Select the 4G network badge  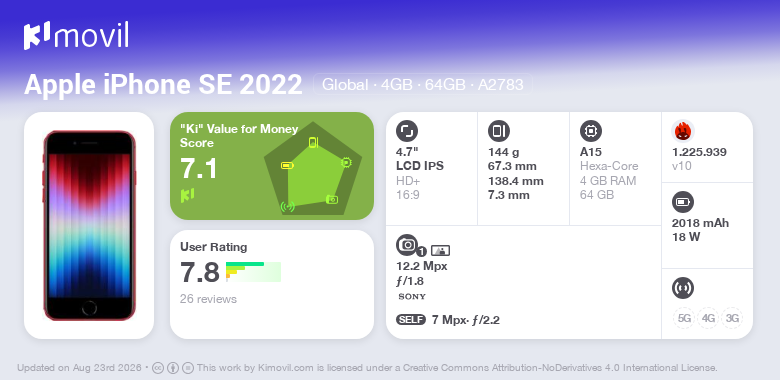coord(708,318)
